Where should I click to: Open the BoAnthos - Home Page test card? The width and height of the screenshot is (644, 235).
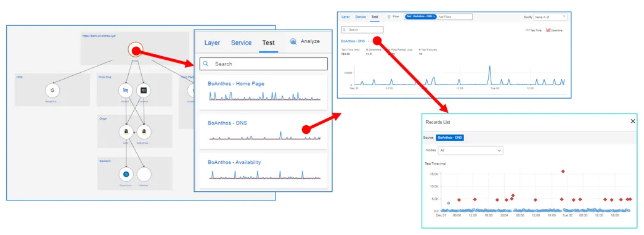263,92
